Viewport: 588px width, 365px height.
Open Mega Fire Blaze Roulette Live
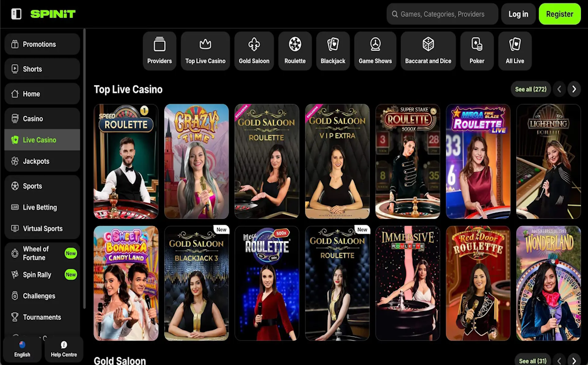pyautogui.click(x=478, y=161)
